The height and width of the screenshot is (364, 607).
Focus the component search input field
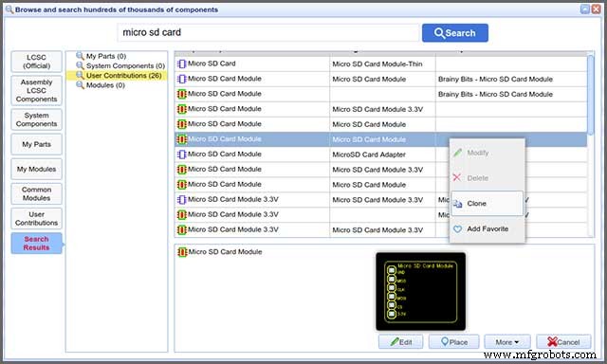(268, 32)
